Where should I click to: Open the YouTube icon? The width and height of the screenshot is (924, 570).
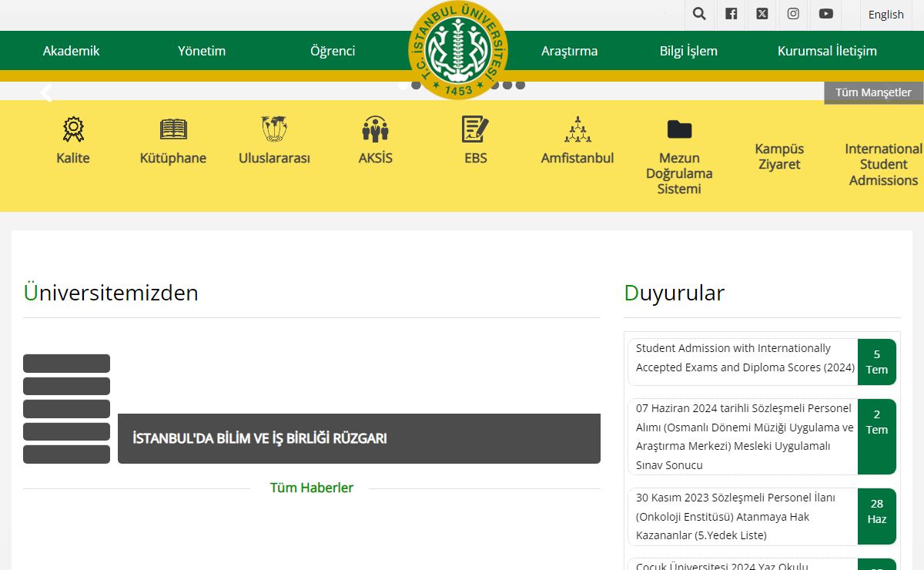pyautogui.click(x=825, y=14)
